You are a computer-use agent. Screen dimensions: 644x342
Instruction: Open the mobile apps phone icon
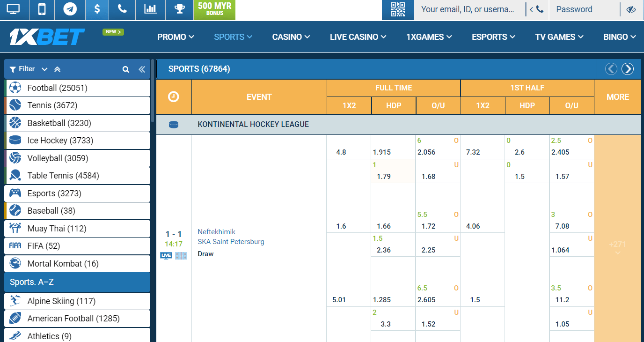point(42,9)
